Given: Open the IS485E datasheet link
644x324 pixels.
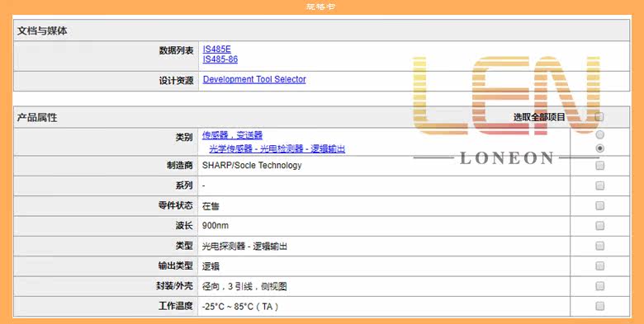Looking at the screenshot, I should [216, 49].
